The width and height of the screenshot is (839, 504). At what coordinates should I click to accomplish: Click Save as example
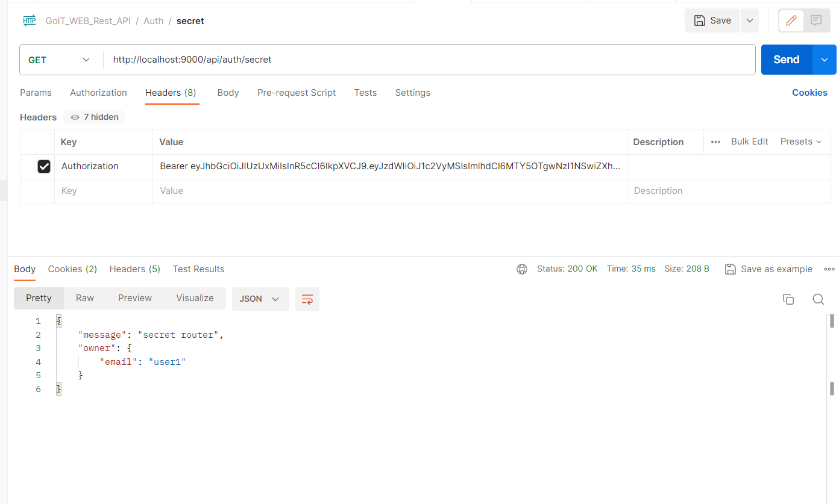click(768, 269)
